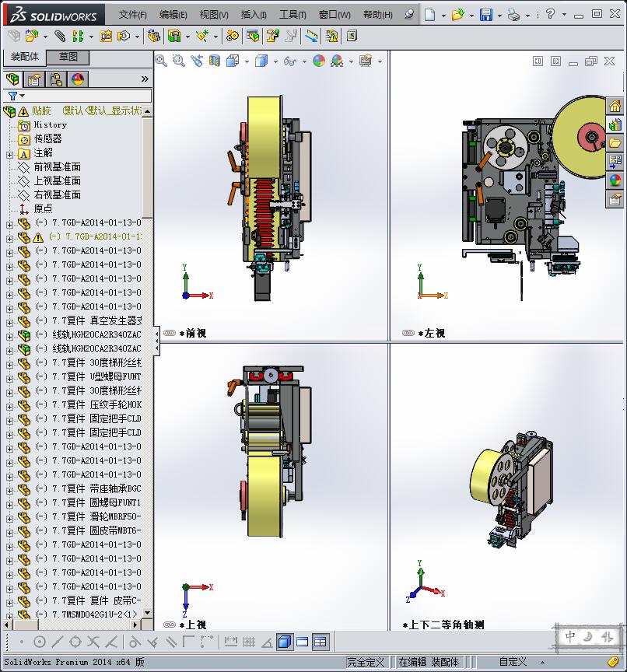
Task: Click the Show Hidden Components icon
Action: click(x=153, y=36)
